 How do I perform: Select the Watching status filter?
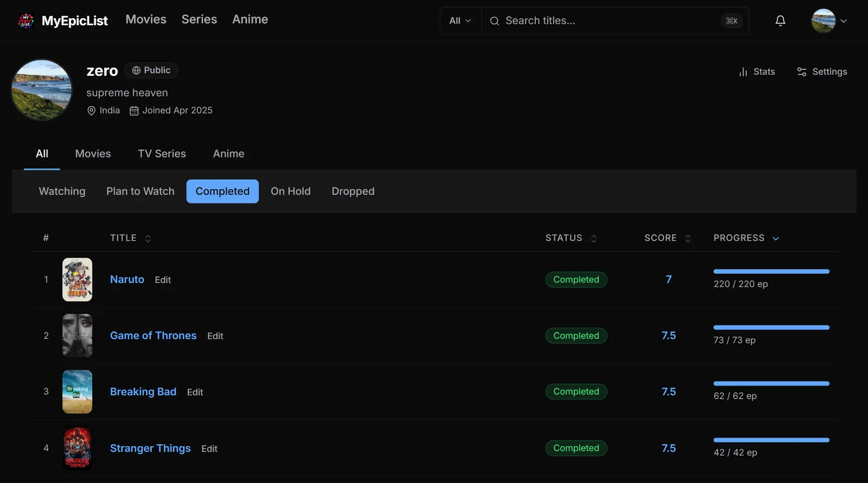click(x=62, y=191)
